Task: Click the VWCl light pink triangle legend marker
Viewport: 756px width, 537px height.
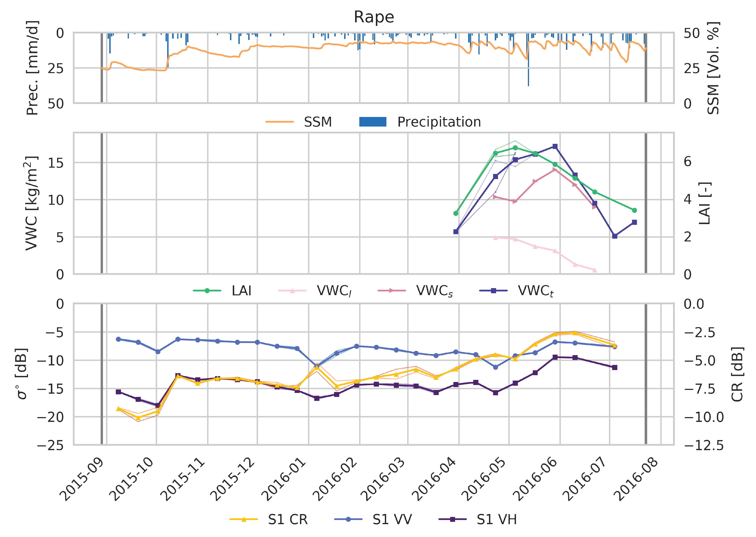Action: coord(292,291)
